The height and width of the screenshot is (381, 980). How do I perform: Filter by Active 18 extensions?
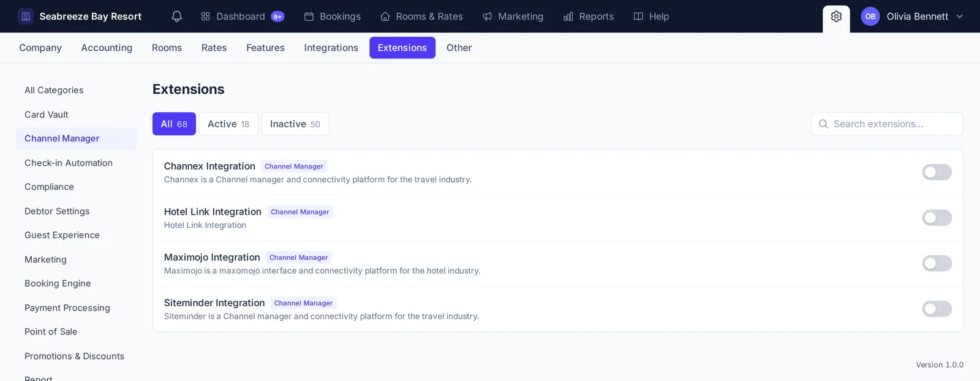tap(228, 124)
